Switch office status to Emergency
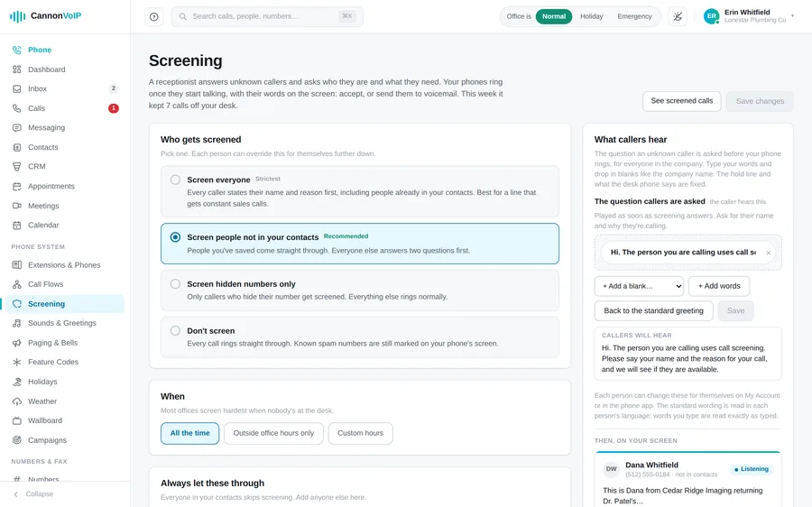This screenshot has height=507, width=812. click(x=634, y=16)
